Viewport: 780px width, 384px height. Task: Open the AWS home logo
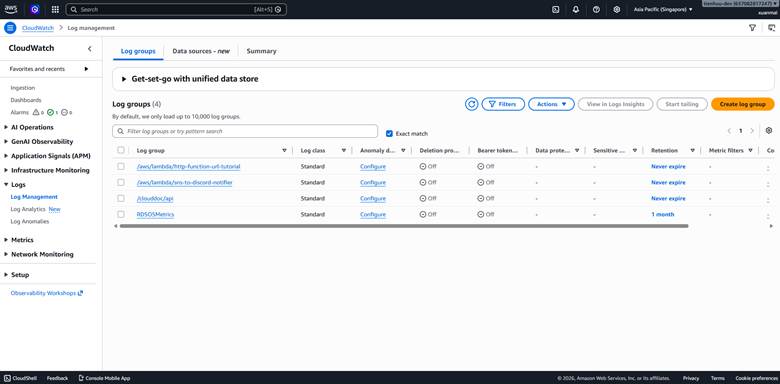click(10, 9)
